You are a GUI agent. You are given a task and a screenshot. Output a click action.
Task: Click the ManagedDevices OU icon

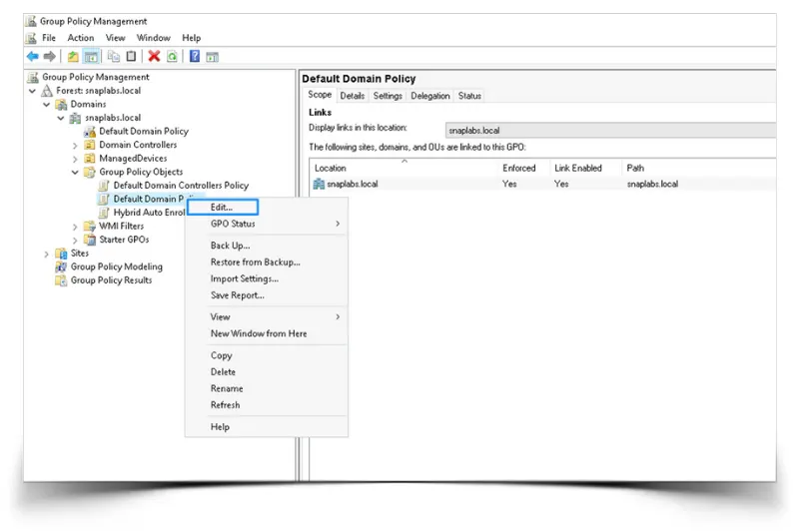click(90, 159)
